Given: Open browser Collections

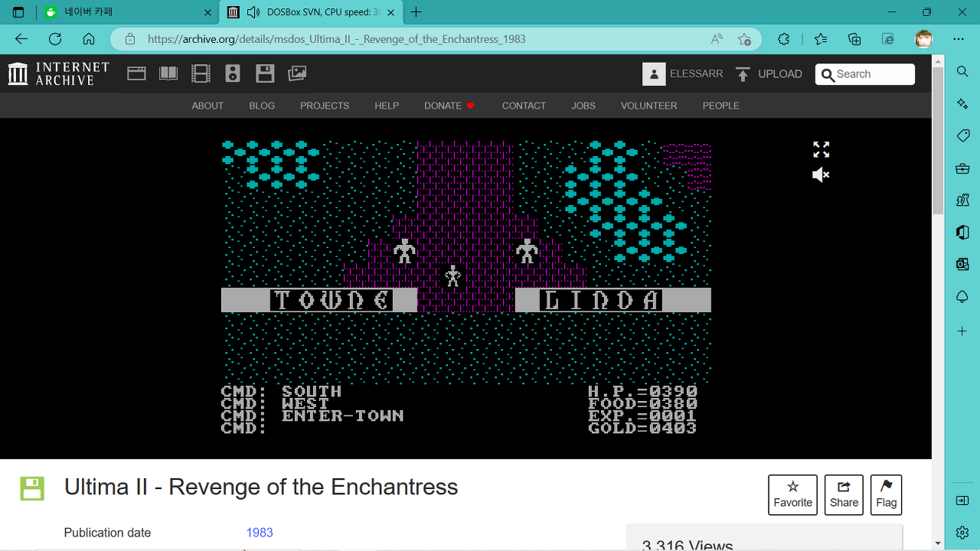Looking at the screenshot, I should [x=854, y=39].
